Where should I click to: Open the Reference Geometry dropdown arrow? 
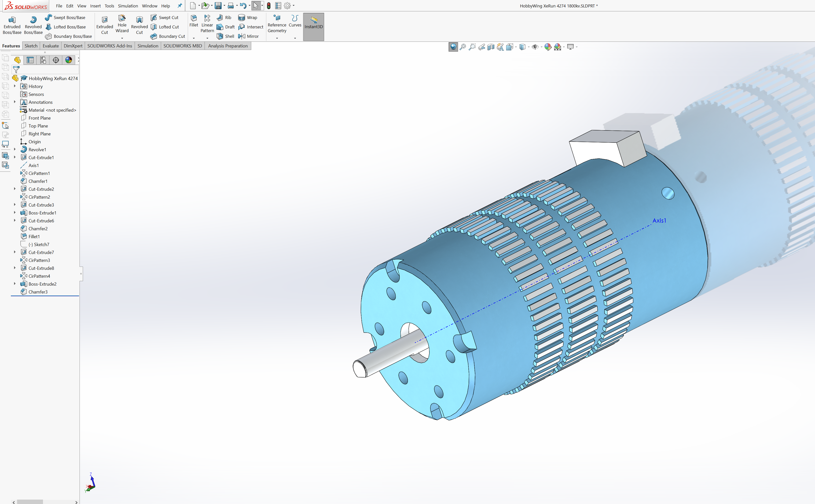[x=277, y=38]
